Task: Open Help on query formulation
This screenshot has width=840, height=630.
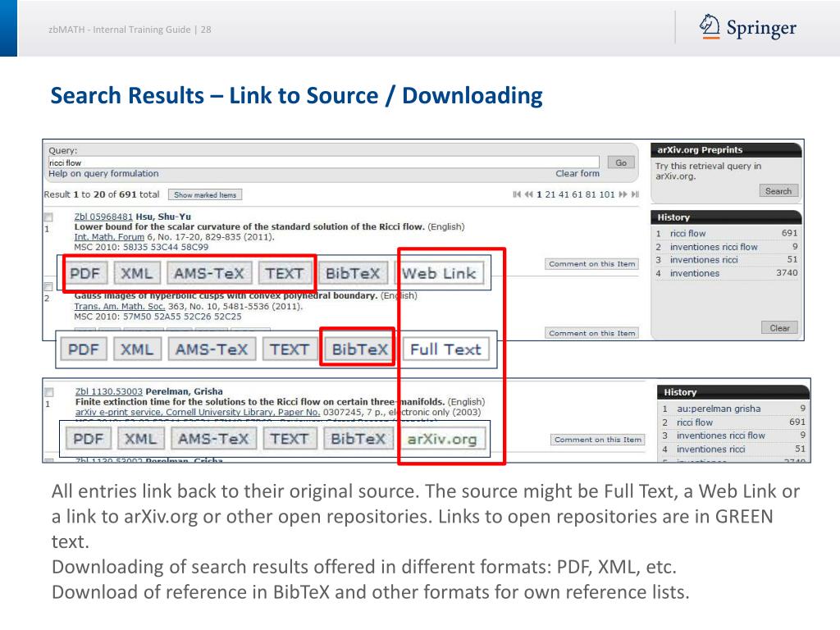Action: coord(103,174)
